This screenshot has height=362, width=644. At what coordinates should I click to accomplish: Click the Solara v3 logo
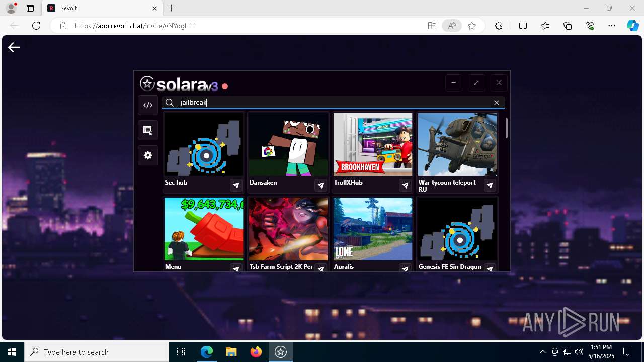(x=179, y=84)
